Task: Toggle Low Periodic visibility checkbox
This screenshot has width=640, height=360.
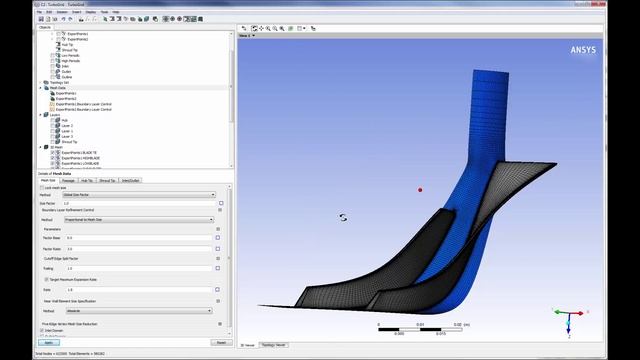Action: pos(53,55)
